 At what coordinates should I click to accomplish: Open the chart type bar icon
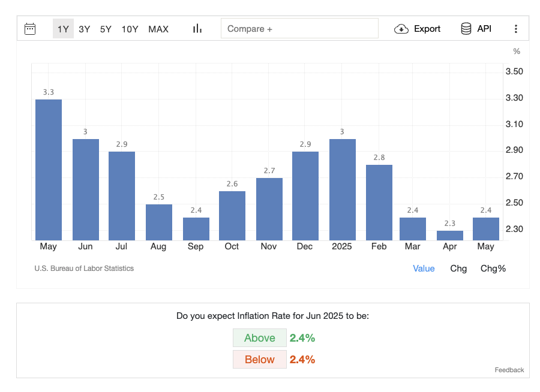click(197, 29)
